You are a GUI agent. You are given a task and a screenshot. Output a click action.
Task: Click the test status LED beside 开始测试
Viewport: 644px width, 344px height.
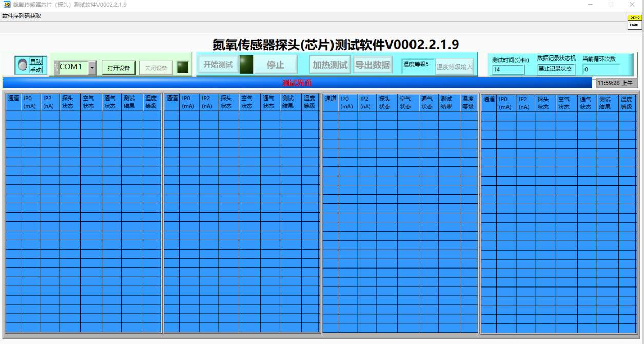pos(246,65)
